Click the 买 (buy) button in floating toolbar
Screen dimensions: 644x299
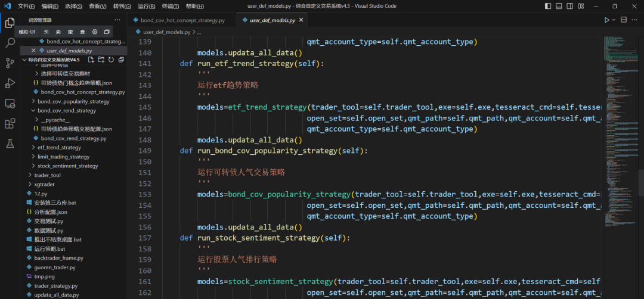pyautogui.click(x=46, y=32)
